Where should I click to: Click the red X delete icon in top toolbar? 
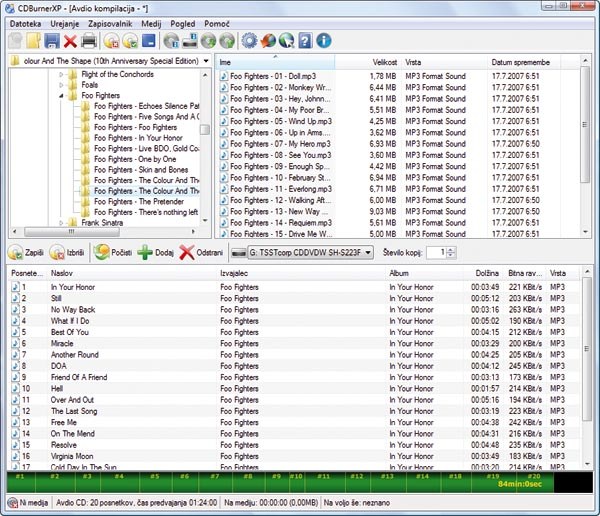click(x=70, y=41)
